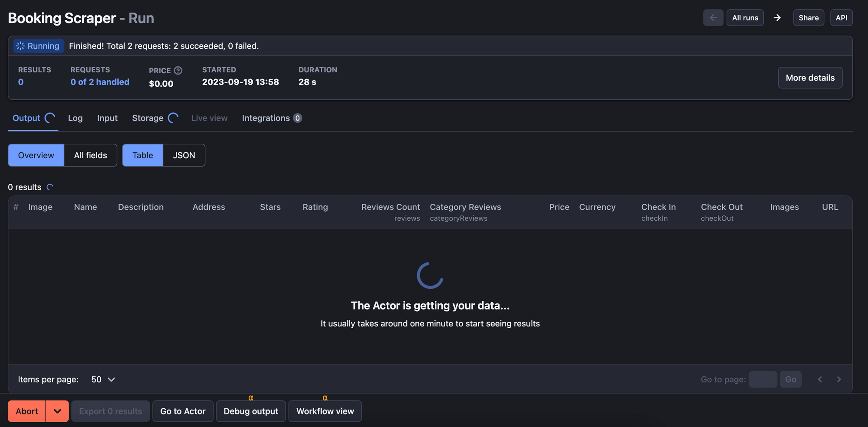Switch to Overview fields view

(36, 155)
